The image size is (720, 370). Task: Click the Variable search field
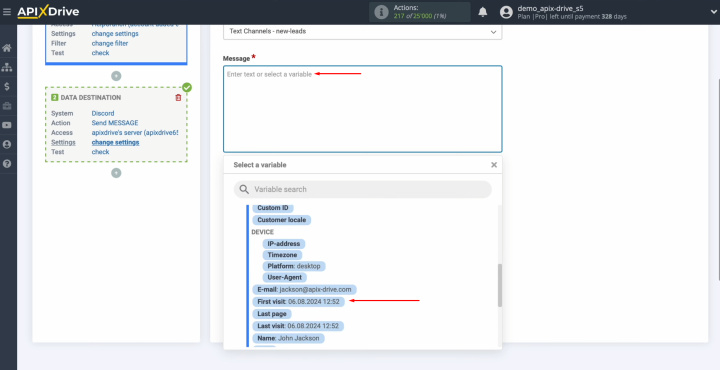(363, 189)
